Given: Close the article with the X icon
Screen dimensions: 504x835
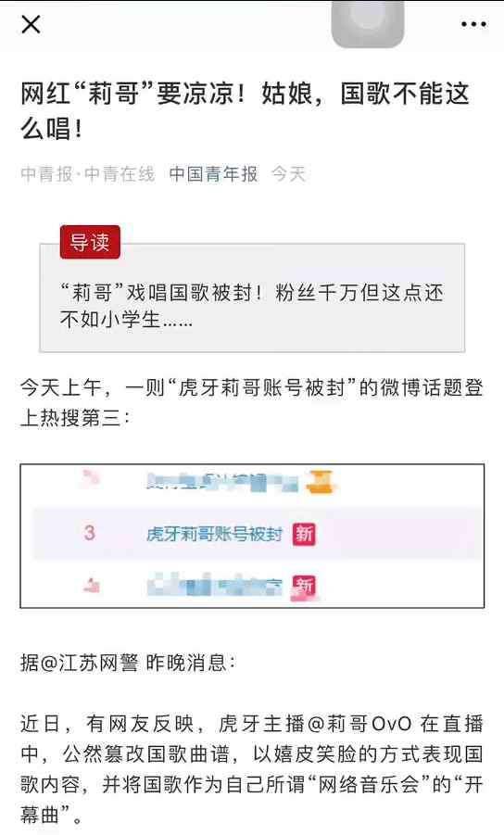Looking at the screenshot, I should pyautogui.click(x=31, y=24).
